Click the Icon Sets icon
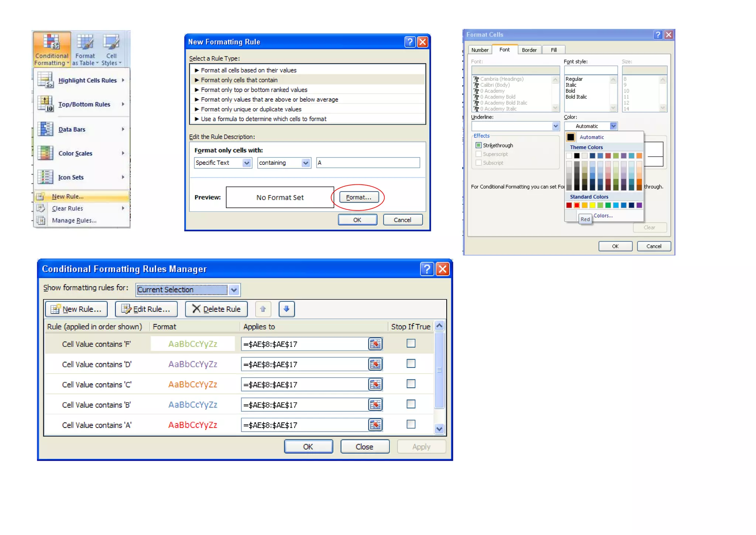 click(x=46, y=177)
